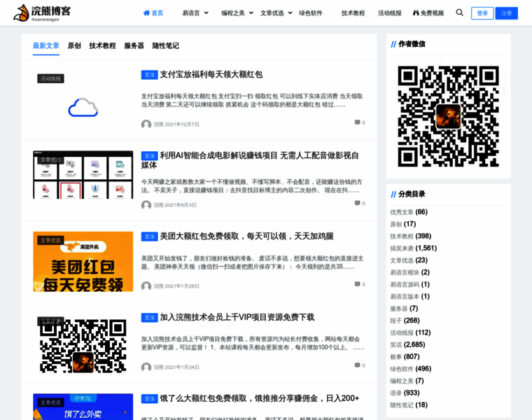Image resolution: width=532 pixels, height=420 pixels.
Task: Expand the 文章优选 menu arrow
Action: (290, 13)
